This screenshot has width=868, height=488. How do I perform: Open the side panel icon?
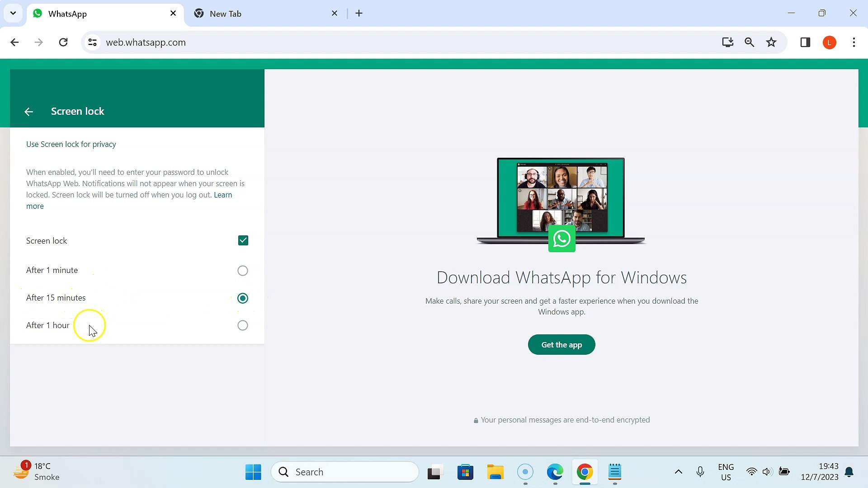(x=806, y=42)
